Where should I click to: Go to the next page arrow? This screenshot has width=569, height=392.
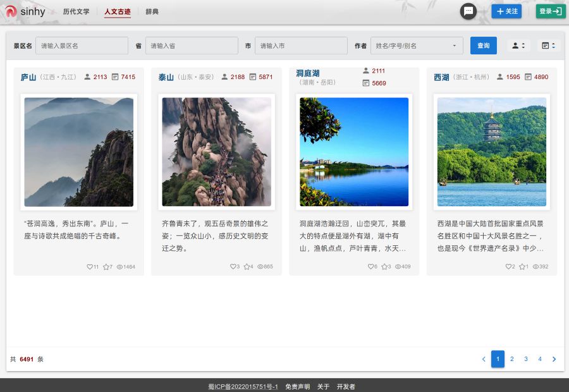(554, 359)
